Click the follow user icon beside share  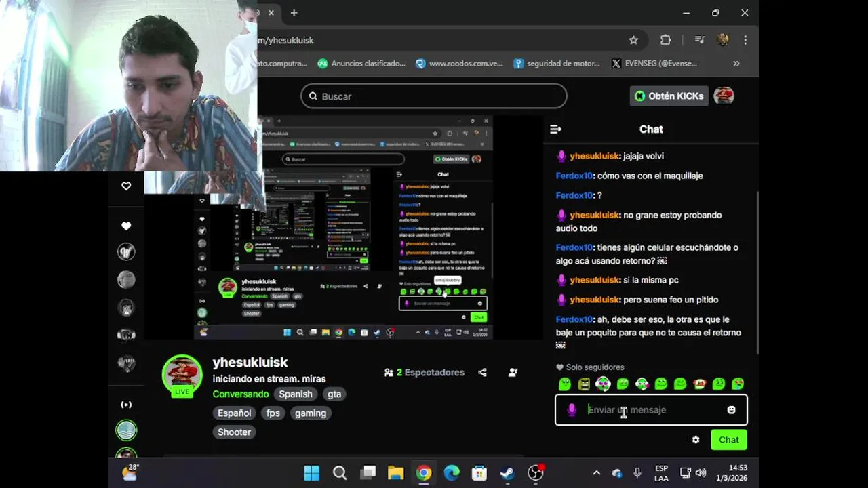pos(513,373)
